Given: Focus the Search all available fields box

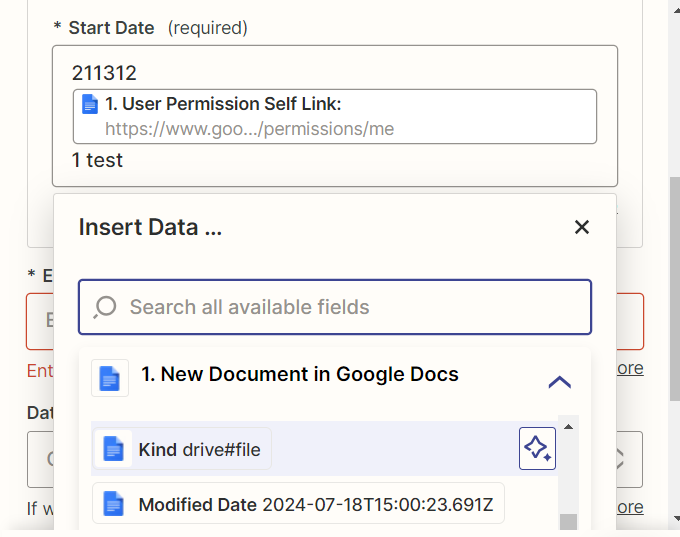Looking at the screenshot, I should click(350, 307).
